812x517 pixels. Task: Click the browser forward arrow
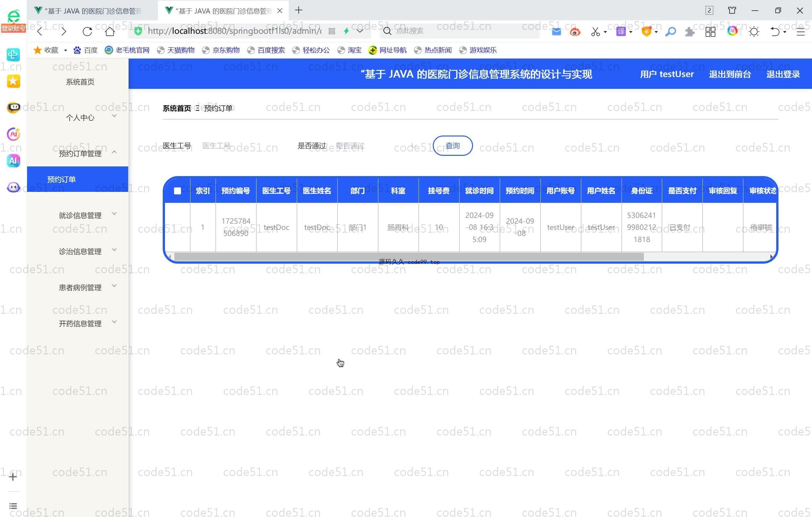[x=64, y=31]
